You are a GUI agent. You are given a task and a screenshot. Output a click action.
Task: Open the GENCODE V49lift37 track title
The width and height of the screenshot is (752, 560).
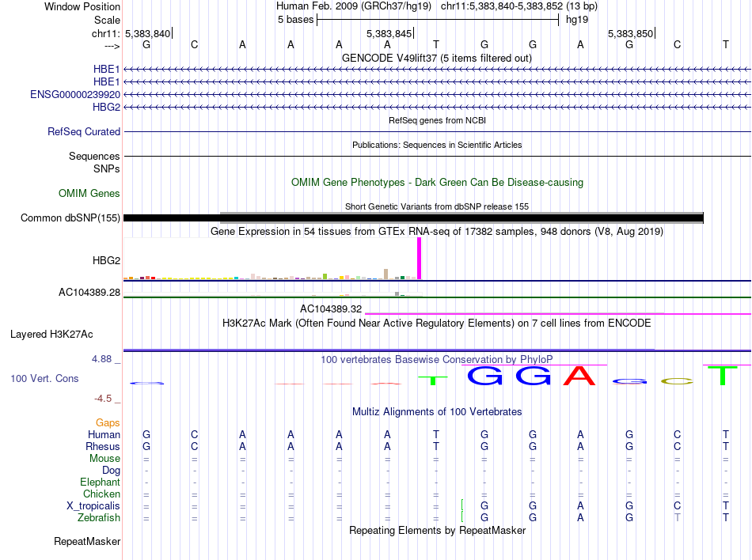point(436,58)
